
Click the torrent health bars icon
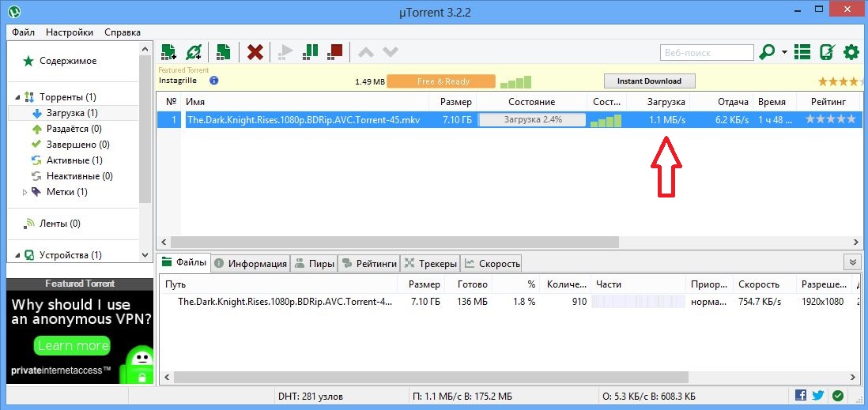click(606, 120)
